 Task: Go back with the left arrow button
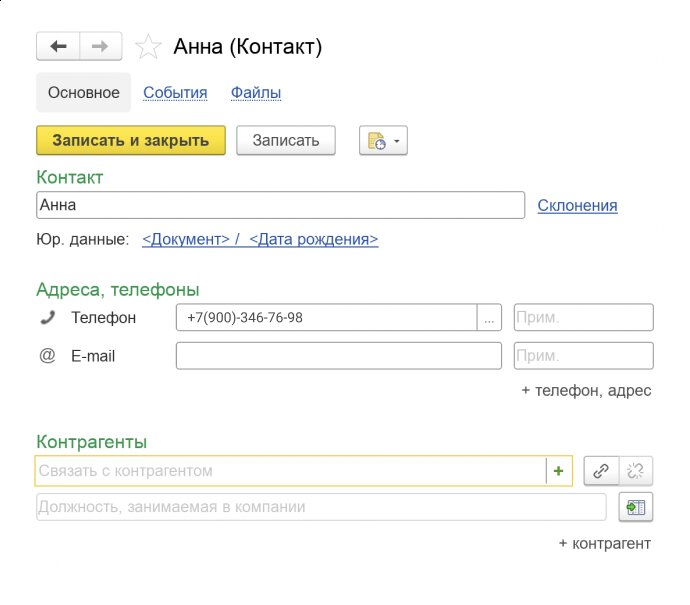[58, 46]
